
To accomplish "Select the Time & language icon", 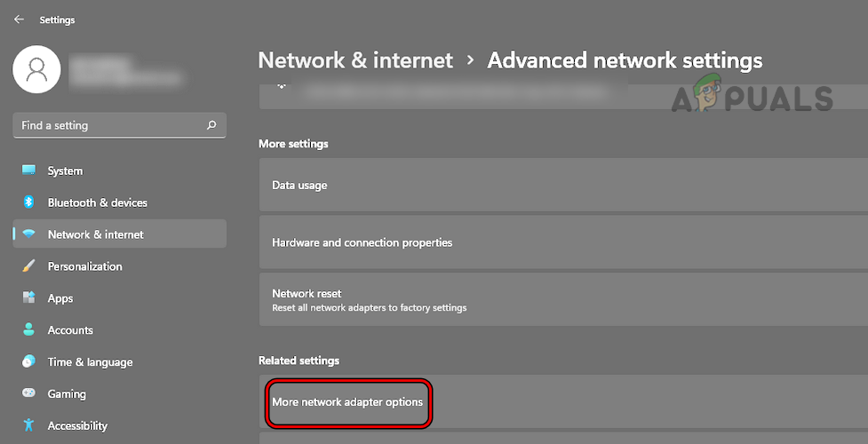I will click(x=29, y=362).
